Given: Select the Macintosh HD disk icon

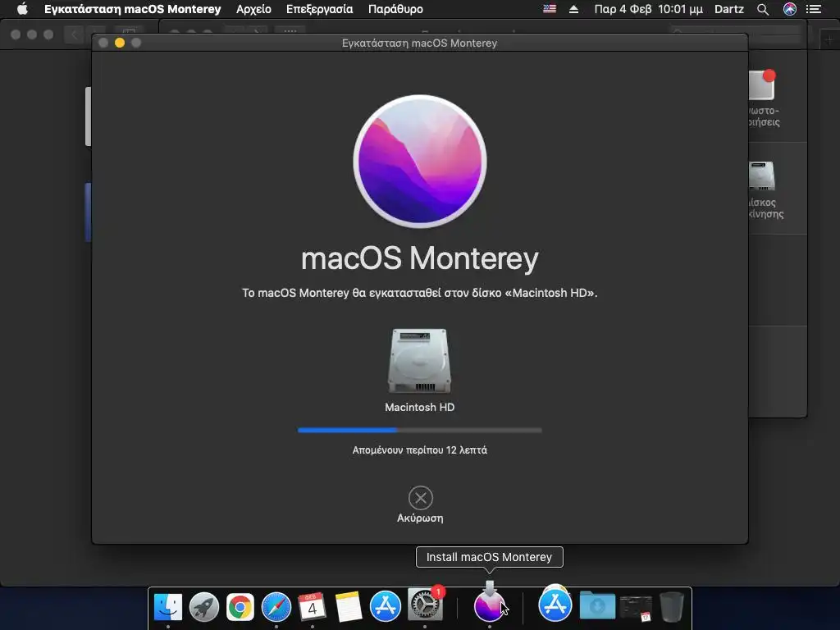Looking at the screenshot, I should click(419, 361).
